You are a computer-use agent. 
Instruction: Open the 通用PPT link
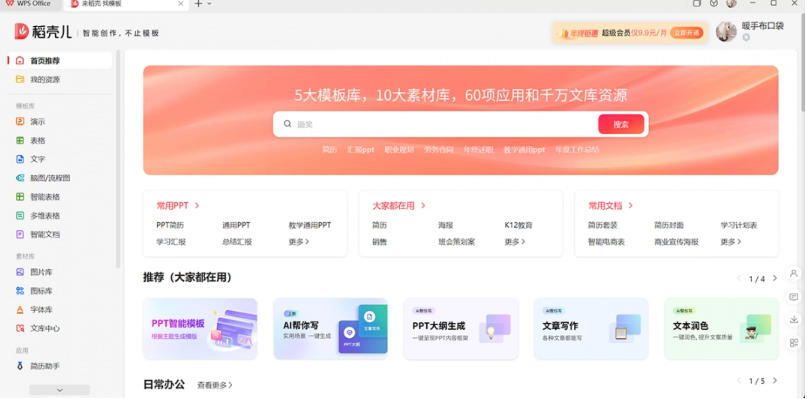(x=236, y=225)
